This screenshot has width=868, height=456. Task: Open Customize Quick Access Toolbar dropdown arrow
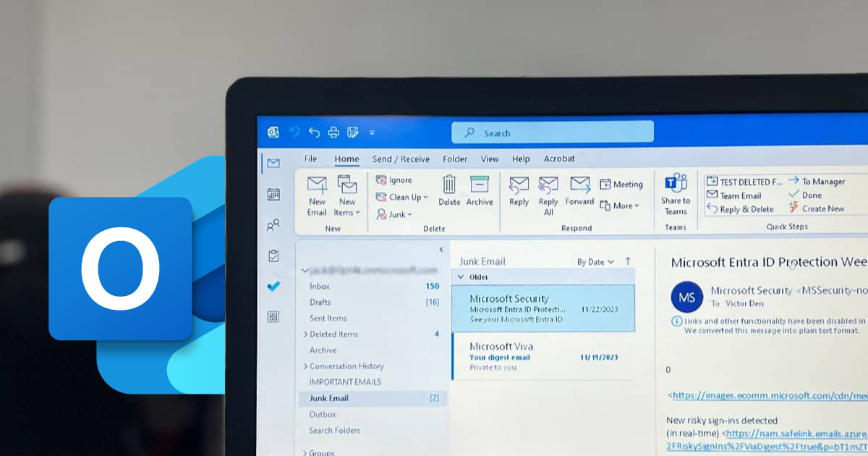coord(372,132)
